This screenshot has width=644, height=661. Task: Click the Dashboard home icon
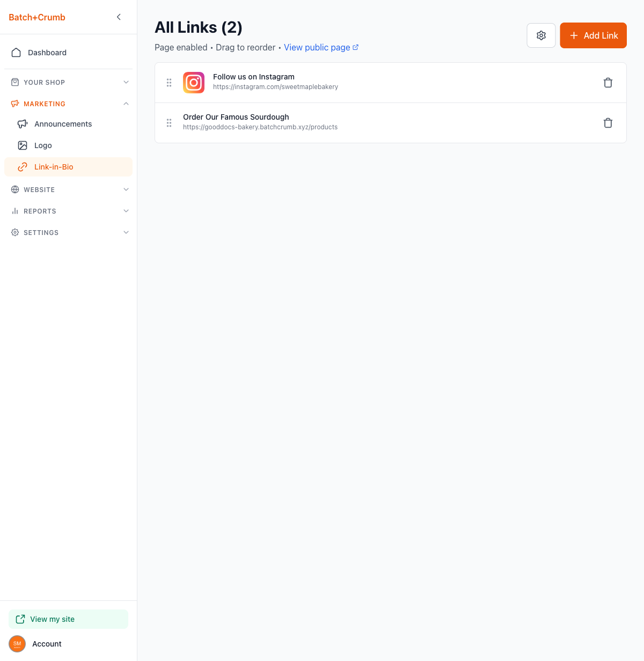[16, 53]
